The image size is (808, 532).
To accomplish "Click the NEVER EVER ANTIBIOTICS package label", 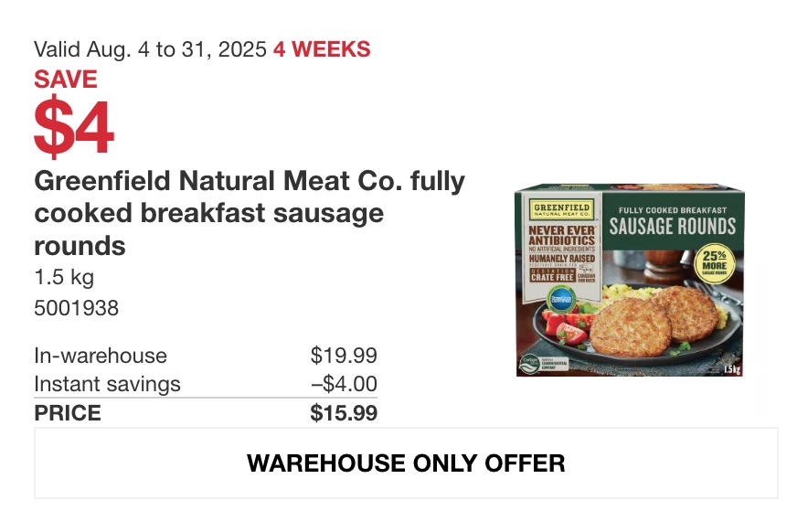I will pos(562,235).
